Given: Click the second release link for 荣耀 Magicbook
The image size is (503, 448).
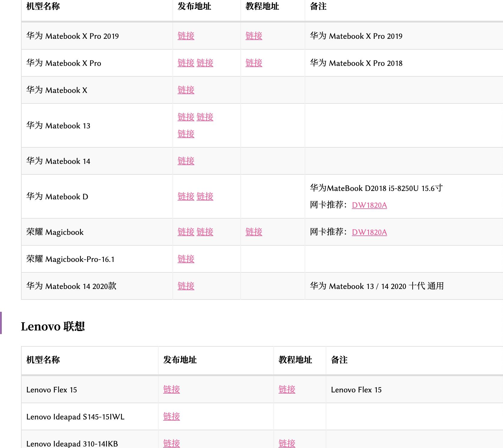Looking at the screenshot, I should pos(205,232).
